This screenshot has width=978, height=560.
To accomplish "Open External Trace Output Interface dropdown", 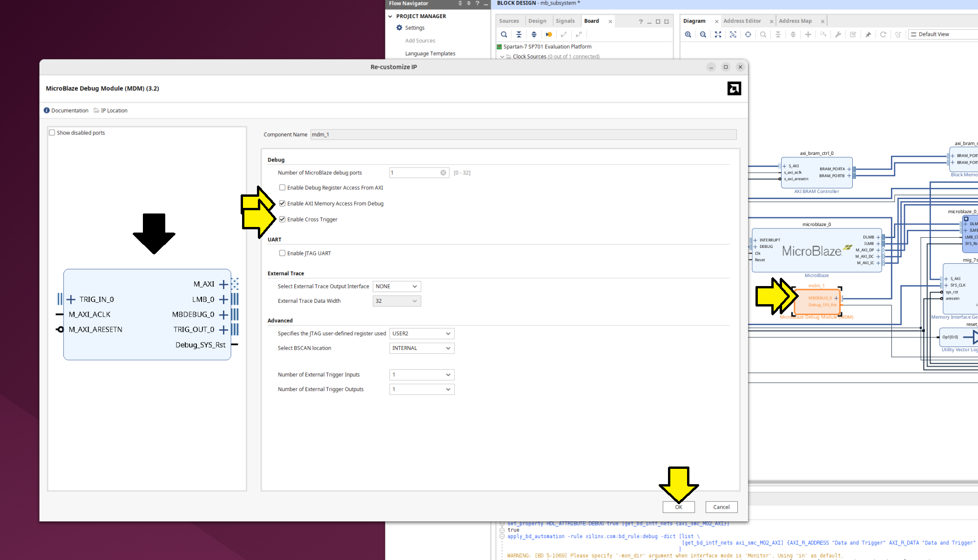I will 396,287.
